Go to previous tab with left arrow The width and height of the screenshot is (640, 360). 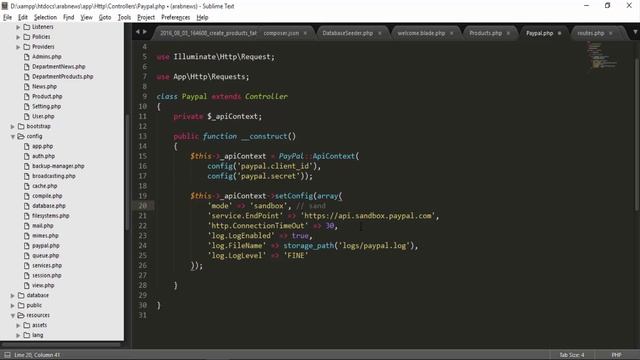138,32
